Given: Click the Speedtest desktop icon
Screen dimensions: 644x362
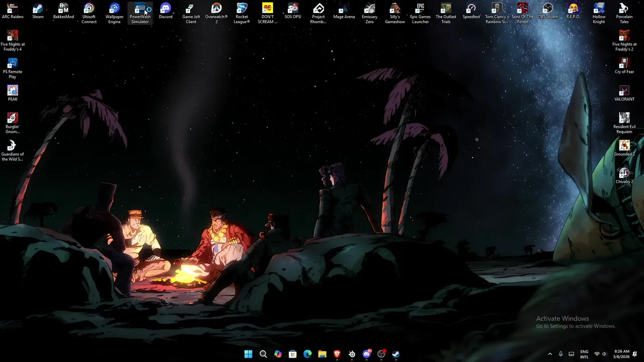Looking at the screenshot, I should [x=471, y=11].
